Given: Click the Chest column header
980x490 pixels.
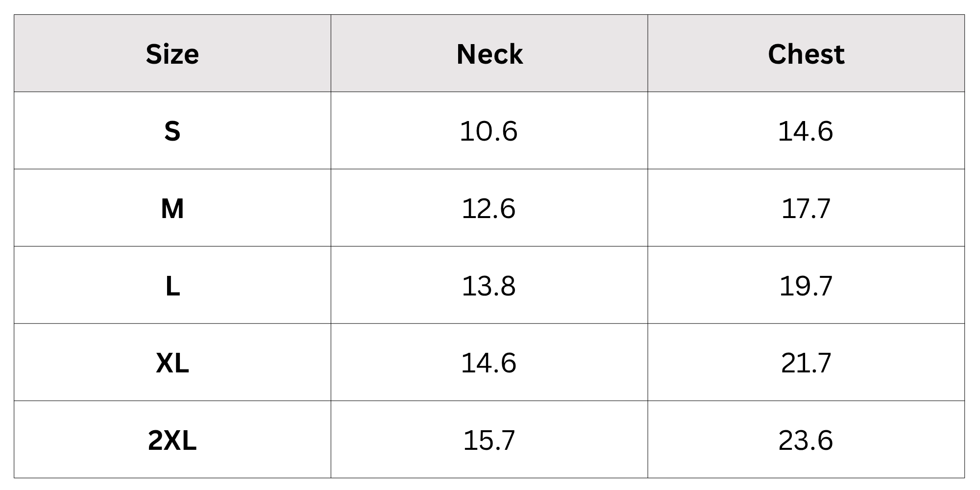Looking at the screenshot, I should pos(806,54).
